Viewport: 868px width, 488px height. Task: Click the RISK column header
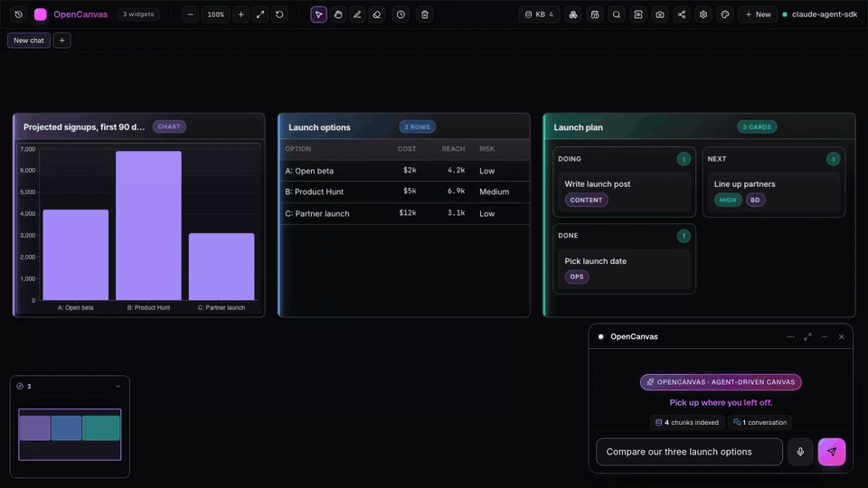click(x=487, y=149)
